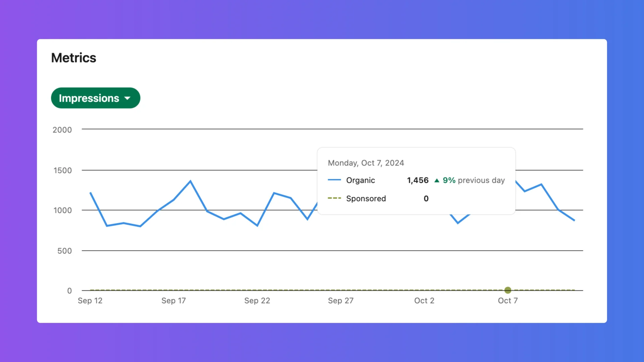Click the 2000 value on the vertical axis
The width and height of the screenshot is (644, 362).
pyautogui.click(x=62, y=130)
